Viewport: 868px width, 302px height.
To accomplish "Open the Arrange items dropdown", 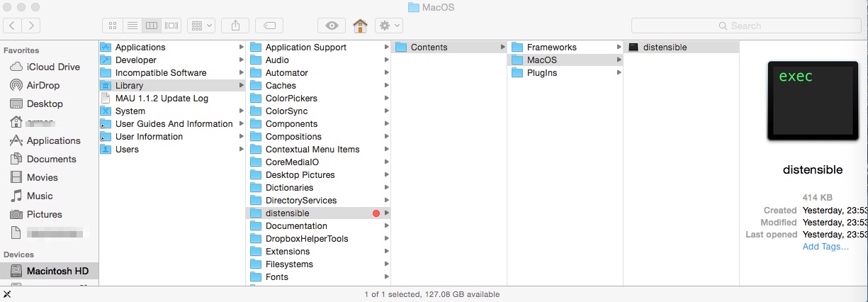I will (x=201, y=26).
